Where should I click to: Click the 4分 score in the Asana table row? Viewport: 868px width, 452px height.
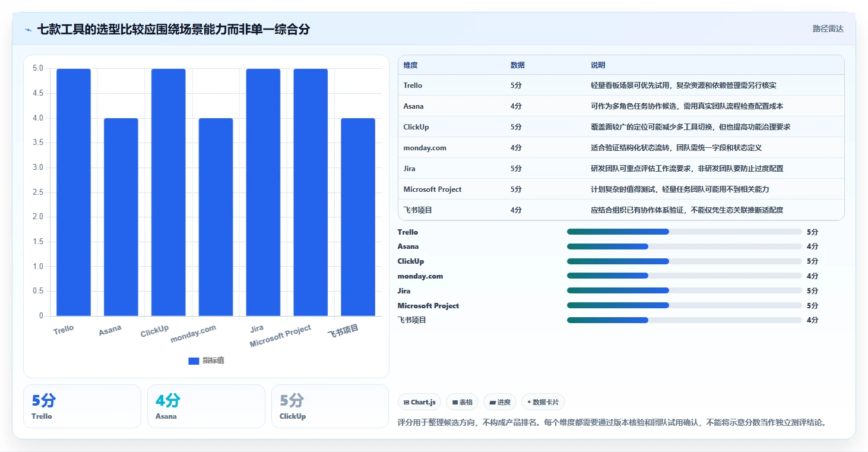coord(516,106)
